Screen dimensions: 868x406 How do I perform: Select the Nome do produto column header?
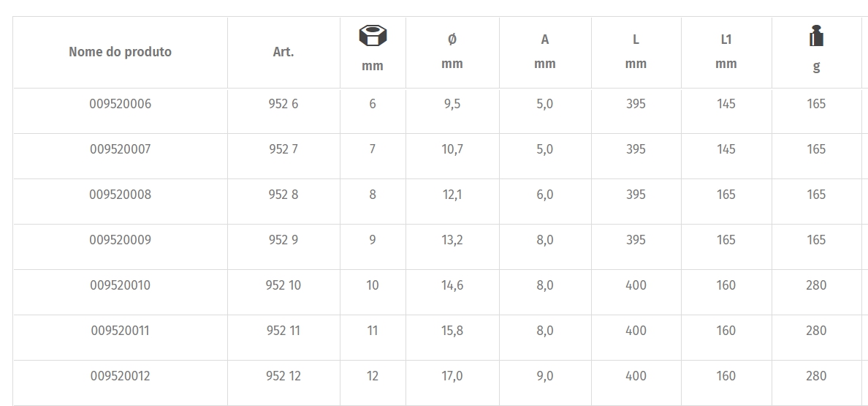120,52
